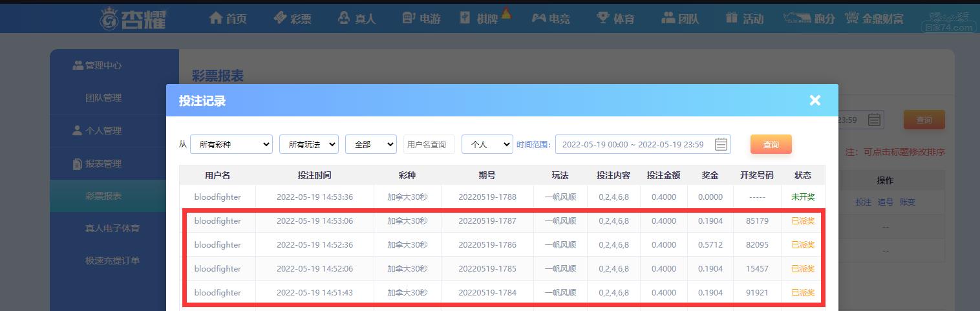Open 团队管理 in the sidebar
Image resolution: width=980 pixels, height=311 pixels.
click(x=103, y=98)
